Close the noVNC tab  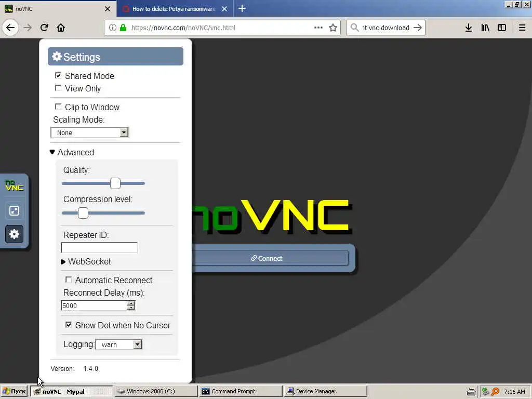coord(108,9)
